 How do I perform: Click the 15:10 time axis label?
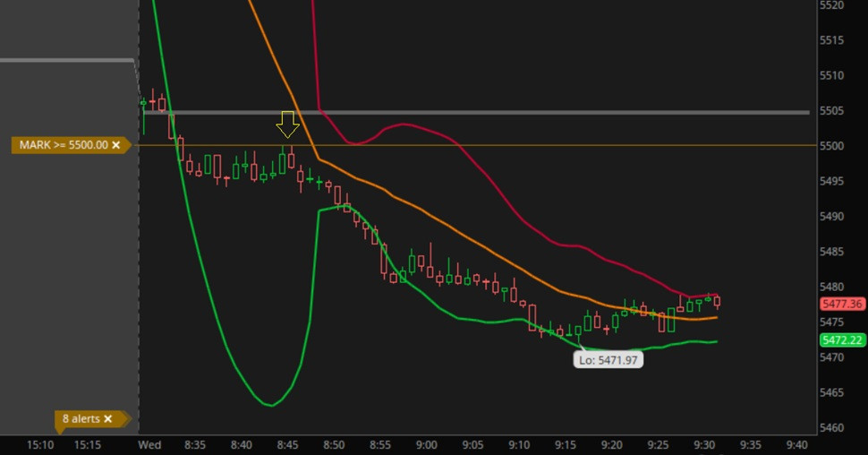point(40,445)
